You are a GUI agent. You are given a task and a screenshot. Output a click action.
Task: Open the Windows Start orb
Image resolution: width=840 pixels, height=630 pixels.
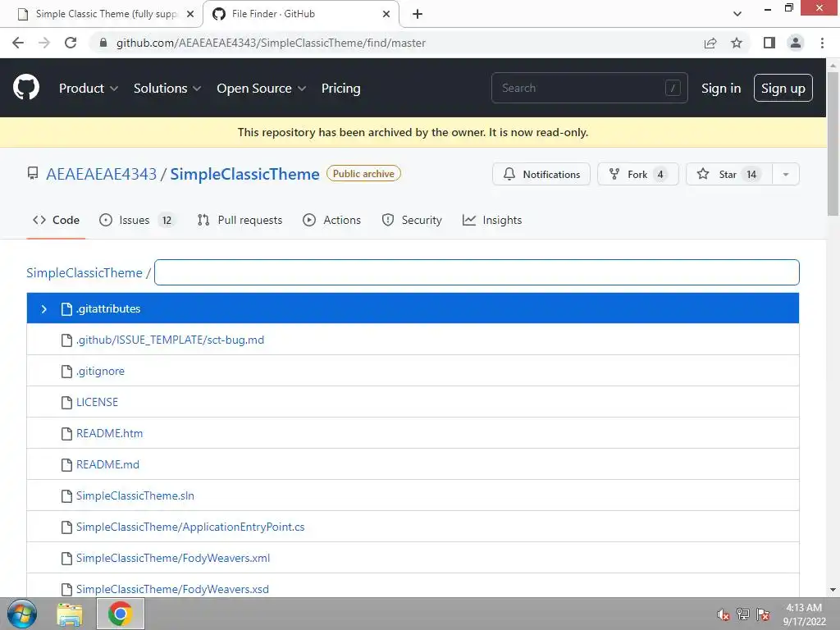[x=22, y=614]
